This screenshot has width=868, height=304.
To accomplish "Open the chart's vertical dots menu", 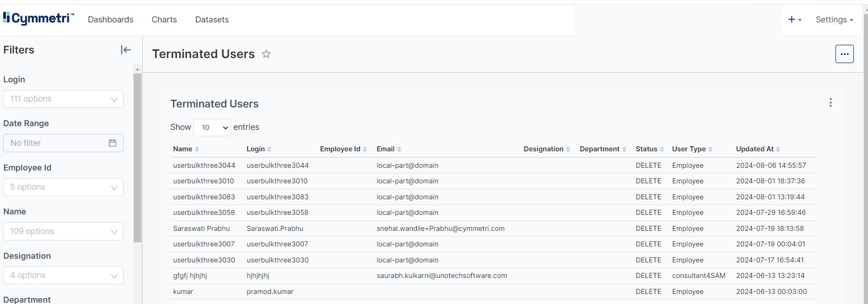I will point(830,103).
